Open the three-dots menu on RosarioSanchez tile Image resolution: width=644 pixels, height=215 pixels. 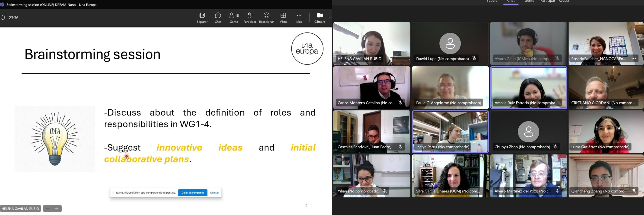click(x=634, y=59)
